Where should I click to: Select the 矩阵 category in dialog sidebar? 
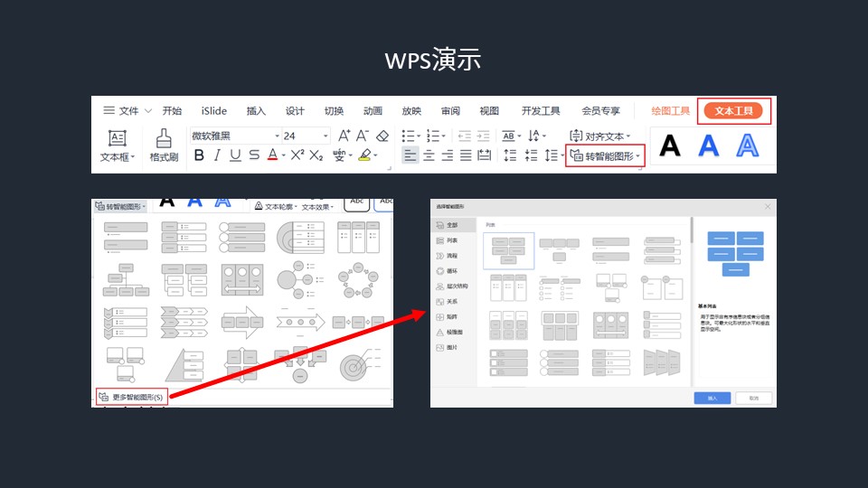[453, 316]
